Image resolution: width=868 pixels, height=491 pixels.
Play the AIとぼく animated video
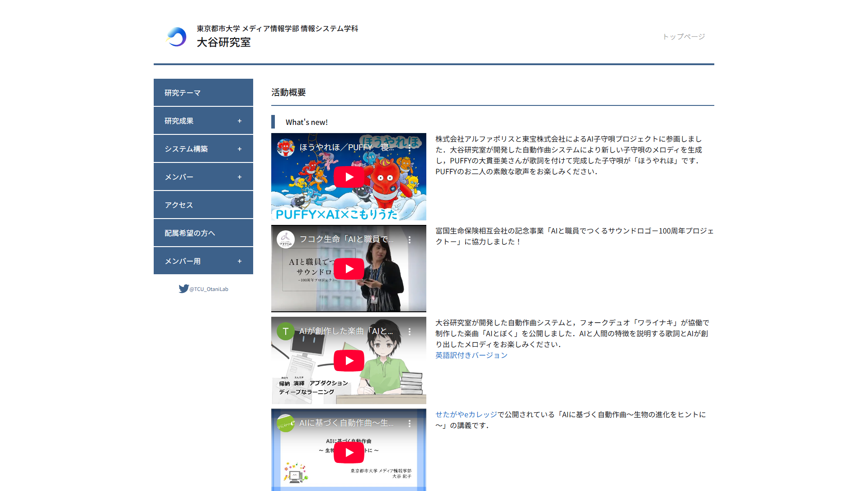click(349, 361)
